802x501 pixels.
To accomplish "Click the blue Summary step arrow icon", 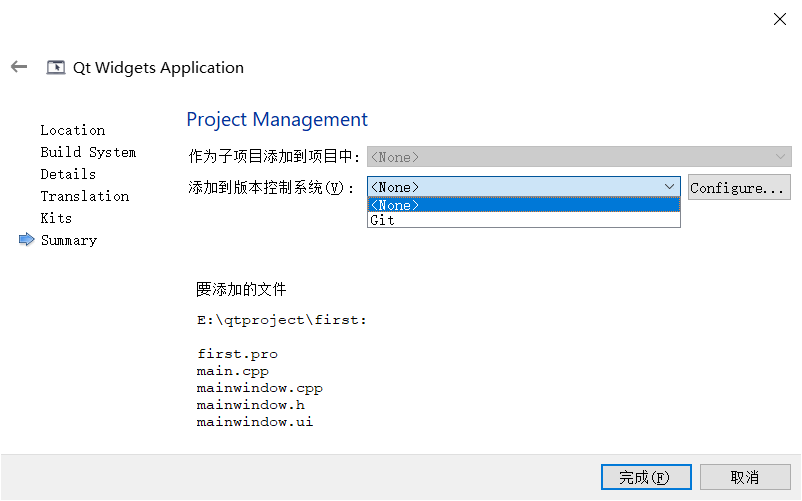I will pyautogui.click(x=27, y=240).
